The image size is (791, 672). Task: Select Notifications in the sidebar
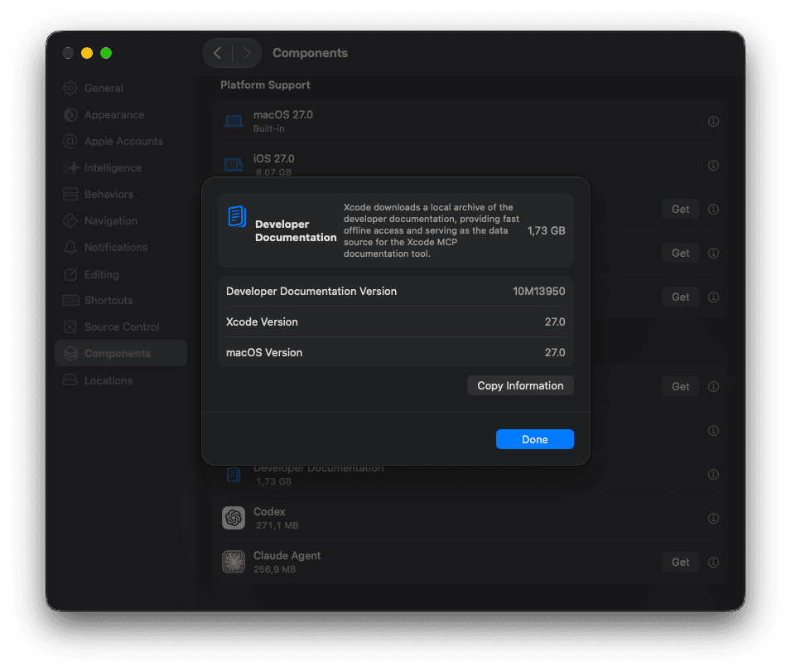tap(121, 247)
